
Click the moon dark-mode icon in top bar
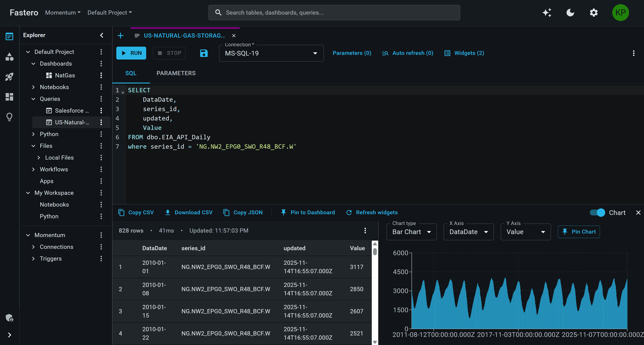tap(570, 12)
